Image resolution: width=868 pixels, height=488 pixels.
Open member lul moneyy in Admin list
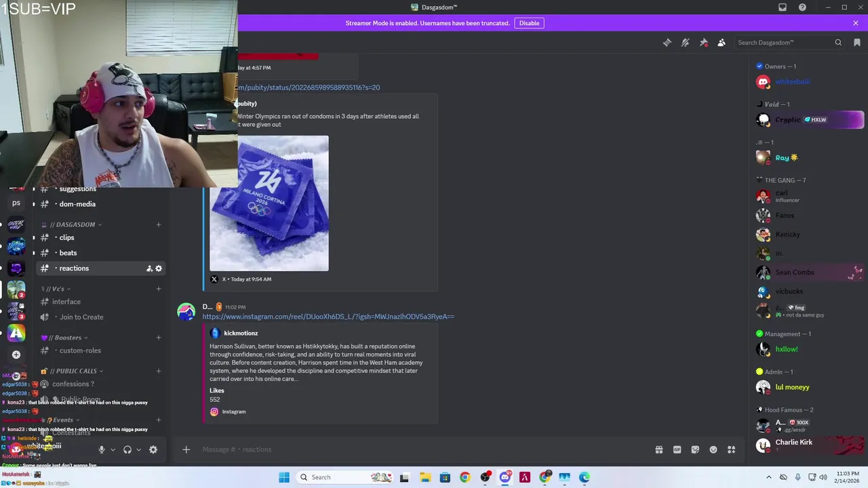[810, 388]
